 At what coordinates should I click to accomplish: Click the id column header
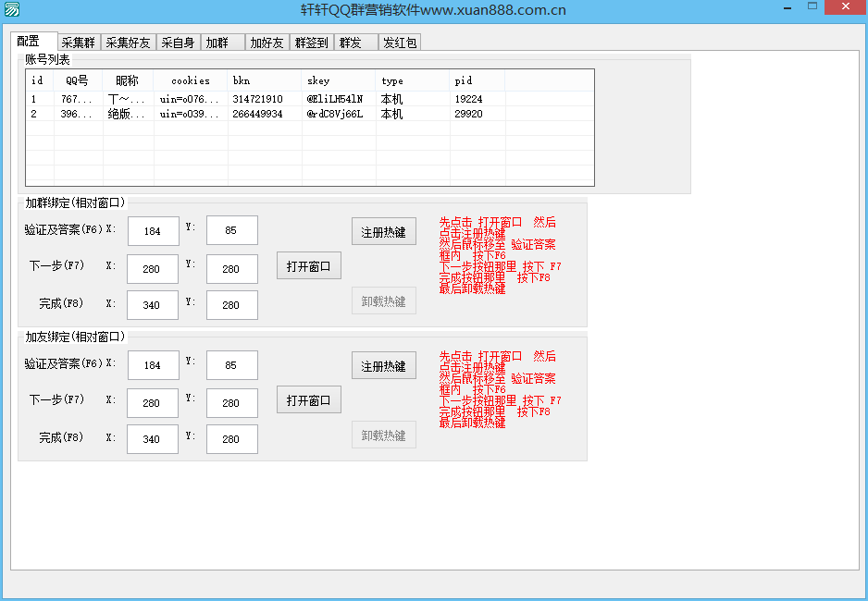[39, 80]
